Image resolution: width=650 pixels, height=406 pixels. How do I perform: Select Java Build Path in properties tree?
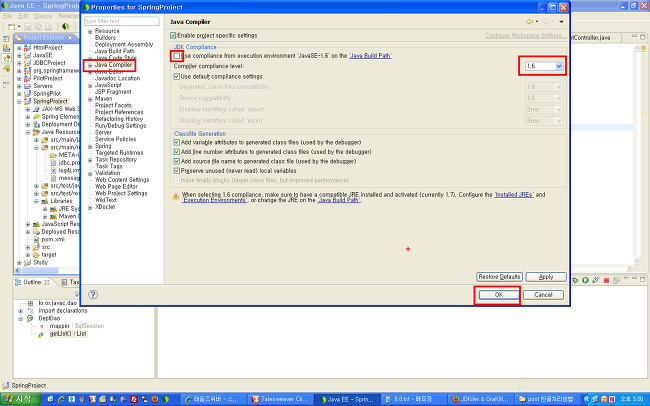pos(114,51)
